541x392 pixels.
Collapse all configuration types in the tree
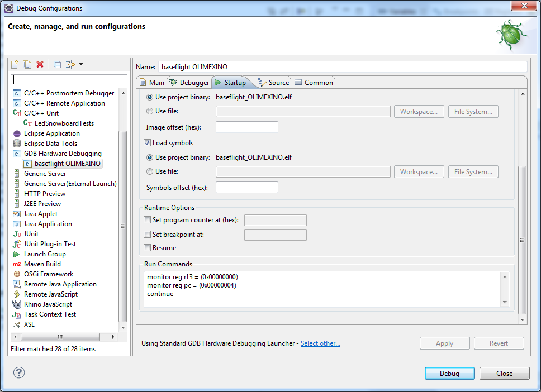[x=56, y=64]
